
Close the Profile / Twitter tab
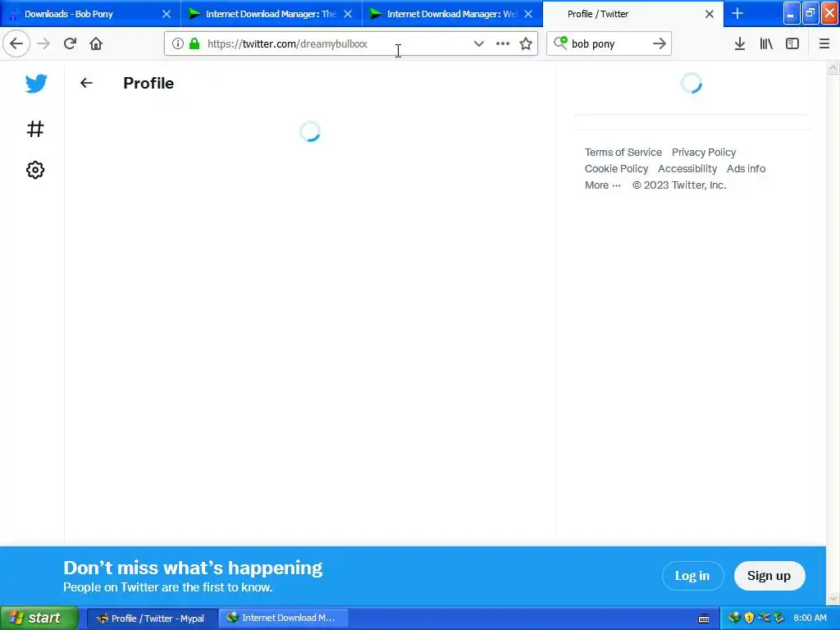point(710,14)
